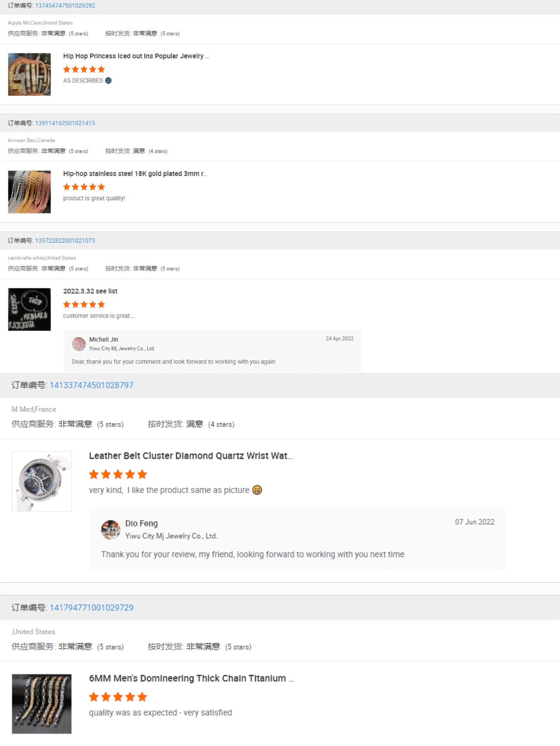
Task: Click Dio Feng's round avatar icon
Action: pos(111,529)
